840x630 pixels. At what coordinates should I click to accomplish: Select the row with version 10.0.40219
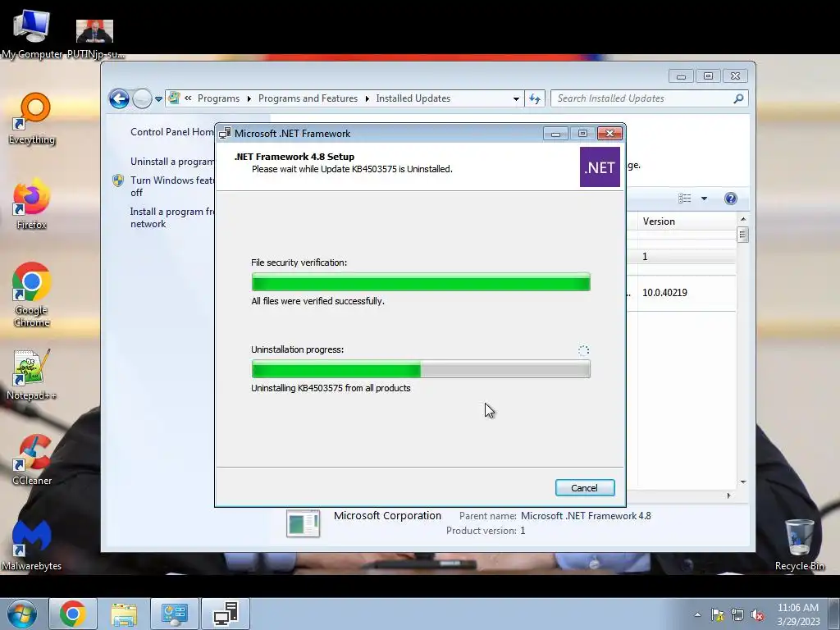click(682, 293)
